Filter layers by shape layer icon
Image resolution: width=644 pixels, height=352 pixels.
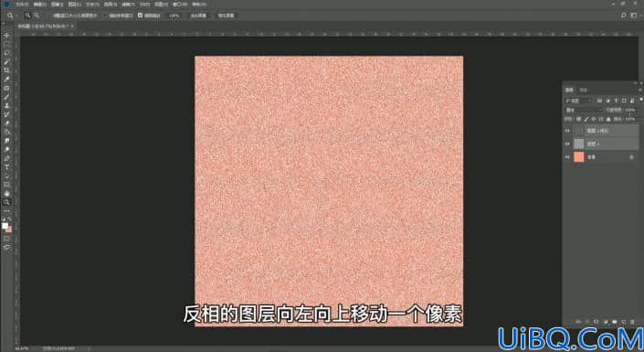coord(624,101)
